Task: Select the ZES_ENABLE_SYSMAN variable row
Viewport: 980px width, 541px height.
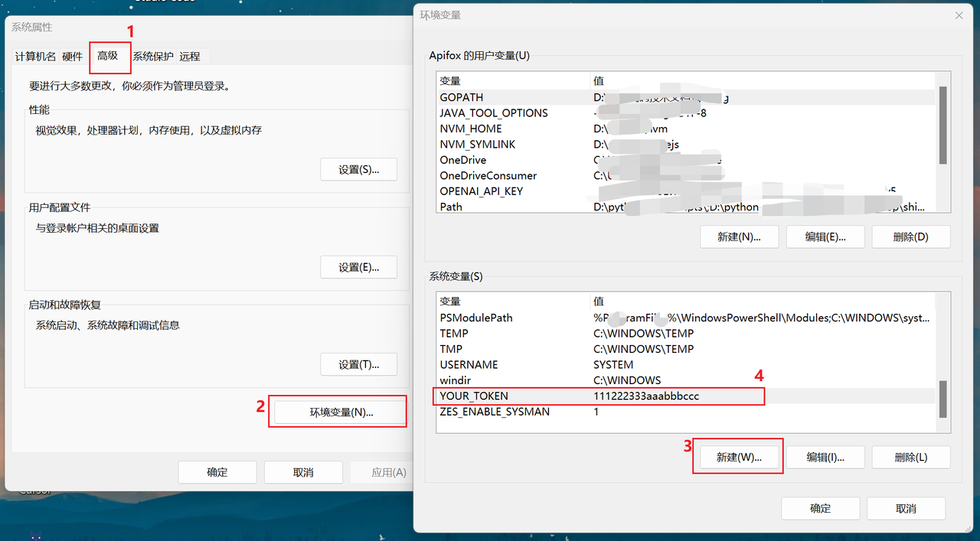Action: point(686,412)
